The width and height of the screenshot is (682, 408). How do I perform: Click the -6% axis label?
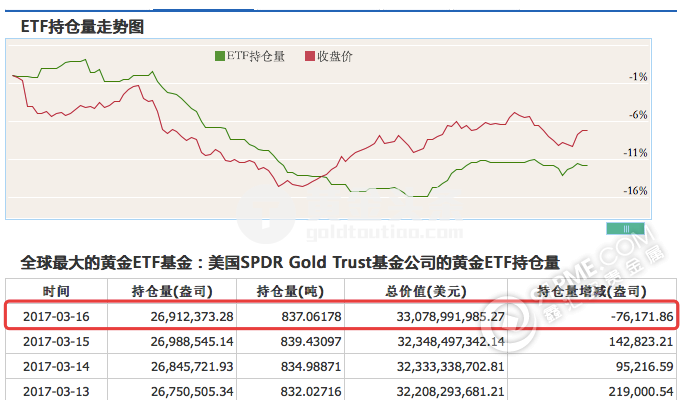point(638,115)
